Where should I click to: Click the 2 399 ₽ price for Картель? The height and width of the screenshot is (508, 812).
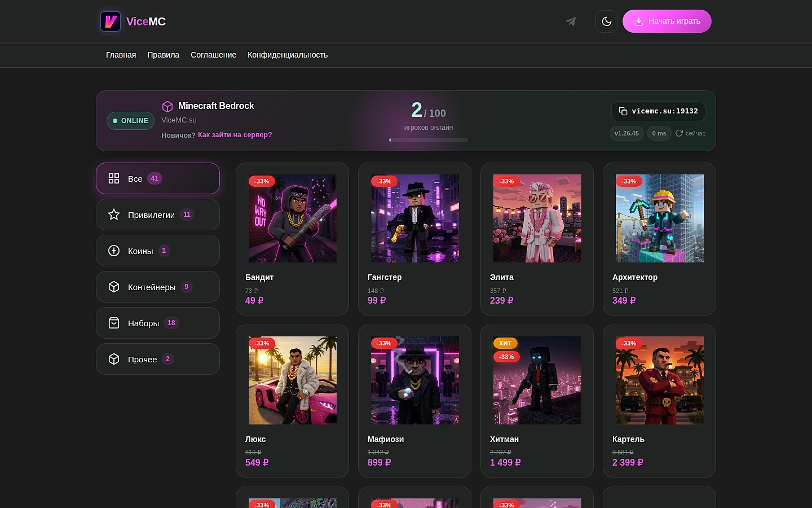click(628, 462)
